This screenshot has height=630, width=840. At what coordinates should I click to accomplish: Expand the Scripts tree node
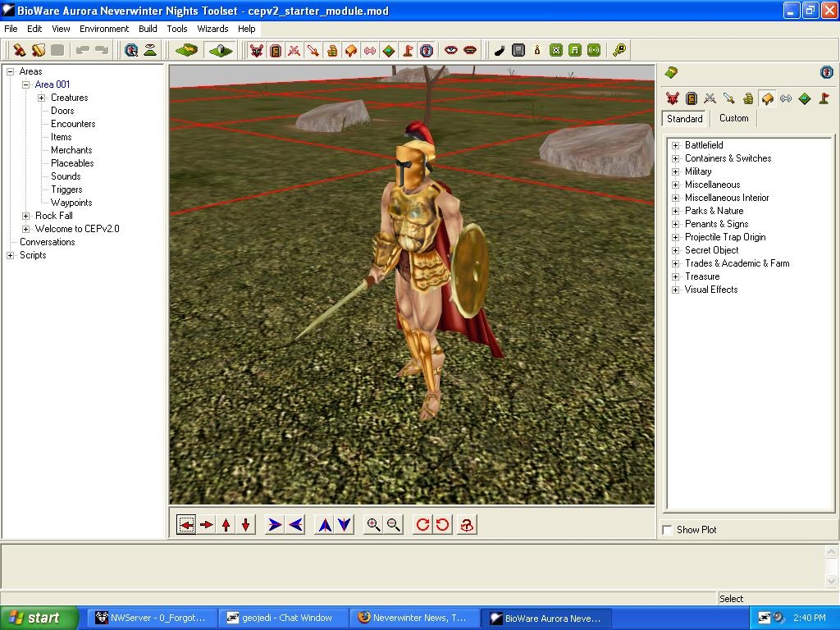point(11,255)
